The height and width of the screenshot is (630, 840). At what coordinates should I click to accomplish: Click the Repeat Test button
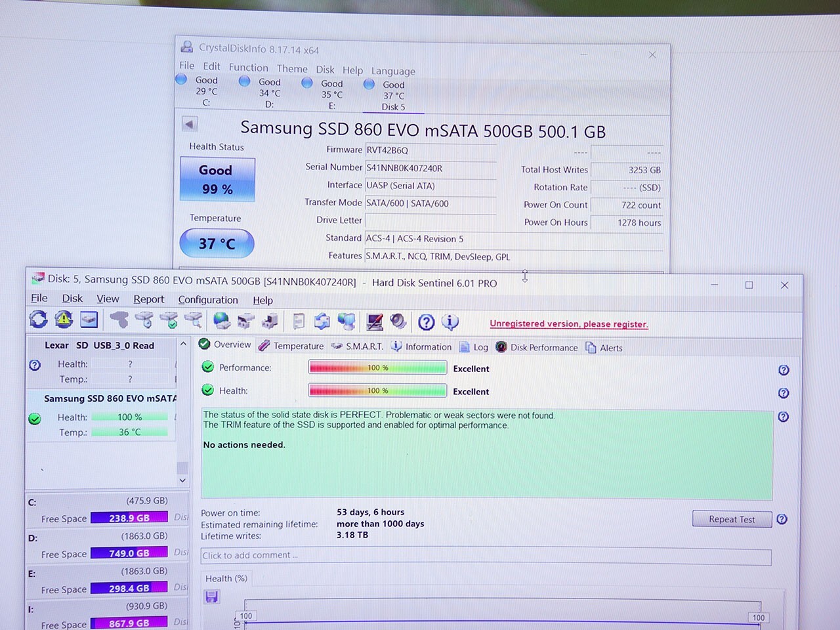[x=732, y=519]
